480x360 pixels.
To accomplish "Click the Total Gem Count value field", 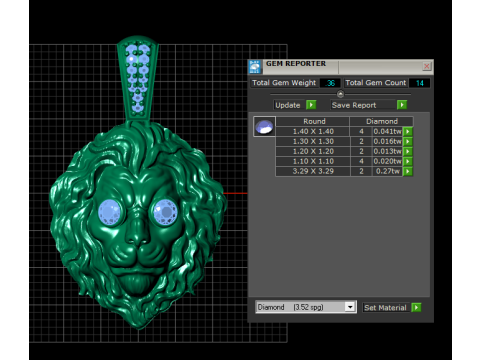I will pos(419,83).
